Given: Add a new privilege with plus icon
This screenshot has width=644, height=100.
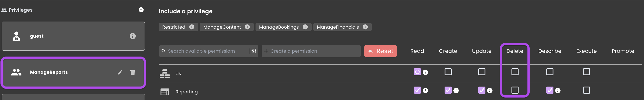Looking at the screenshot, I should pos(141,10).
